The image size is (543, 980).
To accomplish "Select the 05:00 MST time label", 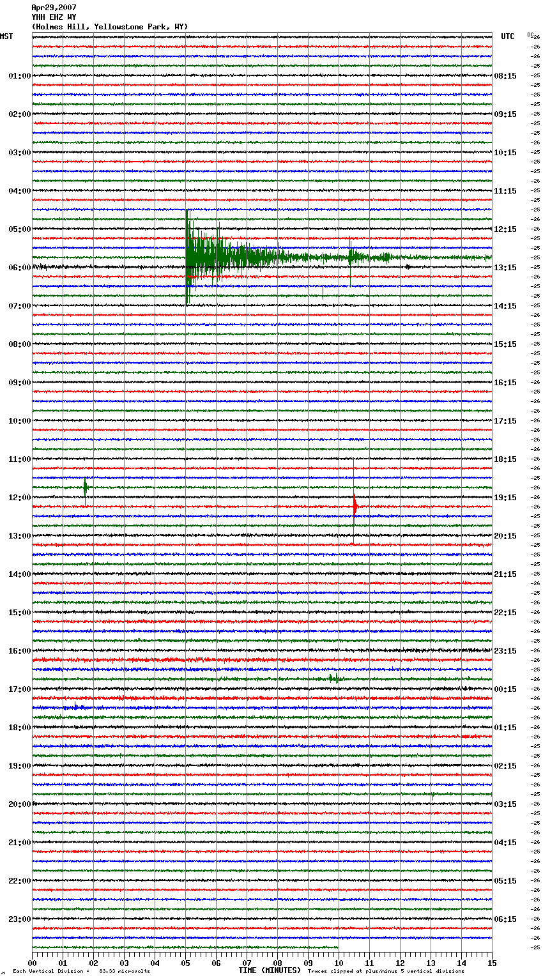I will [20, 229].
